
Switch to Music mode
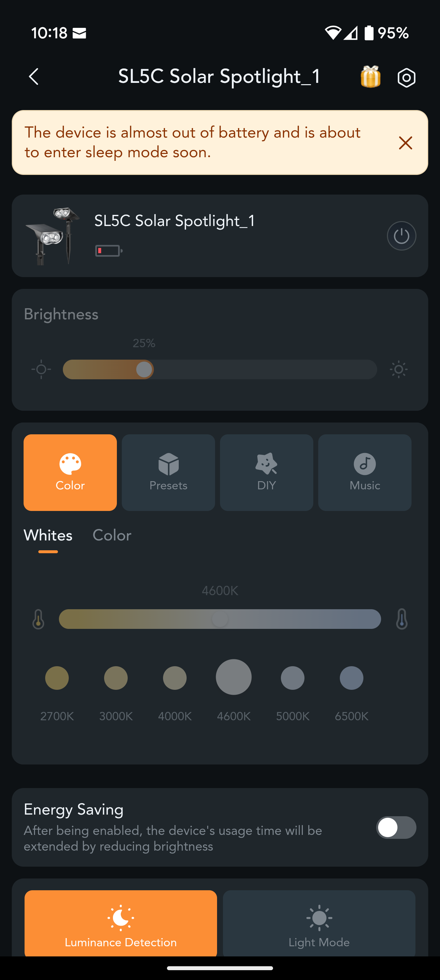pos(365,473)
